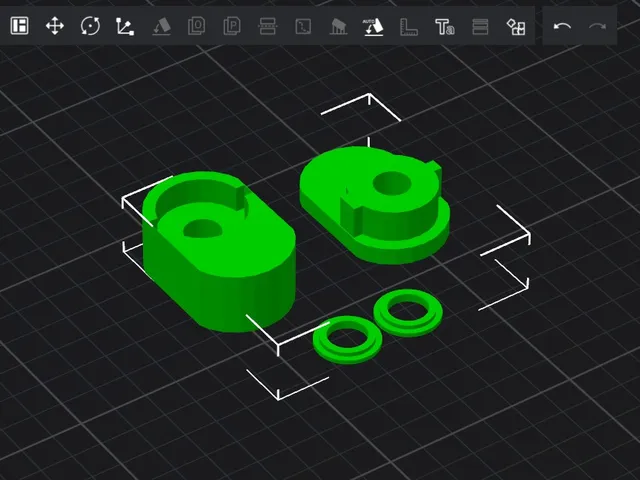640x480 pixels.
Task: Open the square hole/drill tool
Action: [303, 27]
